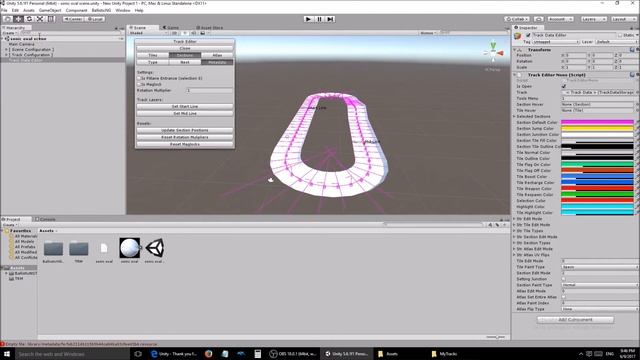Click the GameObject cube icon in Inspector

[518, 36]
